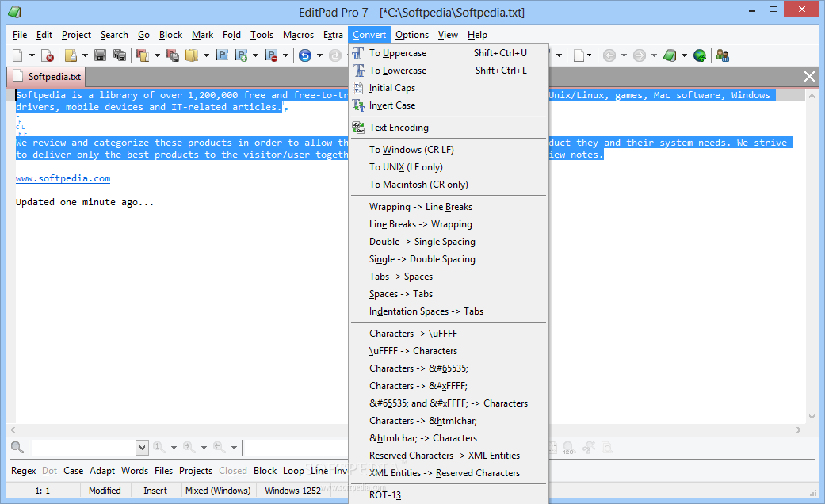Click the blank page icon right toolbar

tap(579, 55)
